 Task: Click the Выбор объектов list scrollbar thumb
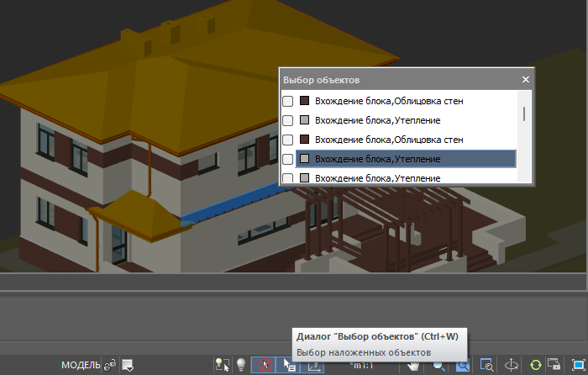click(524, 114)
